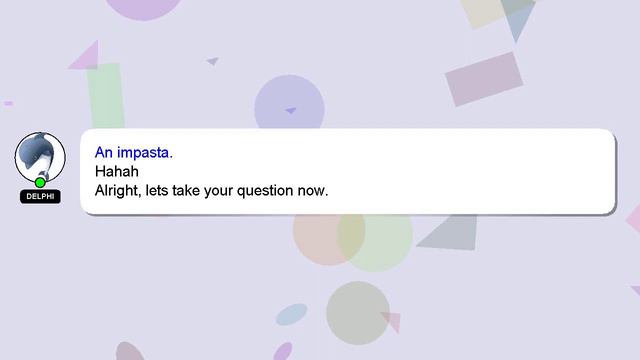Click the tiny purple triangle inside the purple circle
The image size is (640, 360).
tap(291, 111)
